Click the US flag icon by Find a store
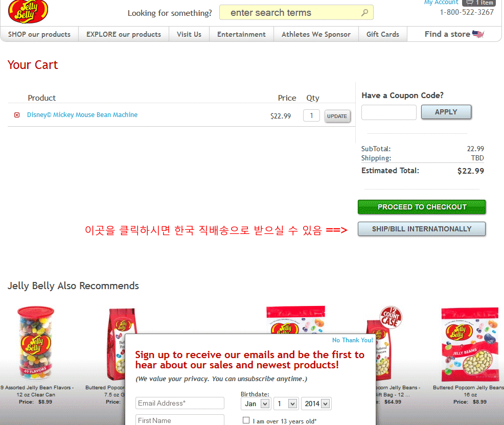The image size is (504, 425). coord(478,34)
